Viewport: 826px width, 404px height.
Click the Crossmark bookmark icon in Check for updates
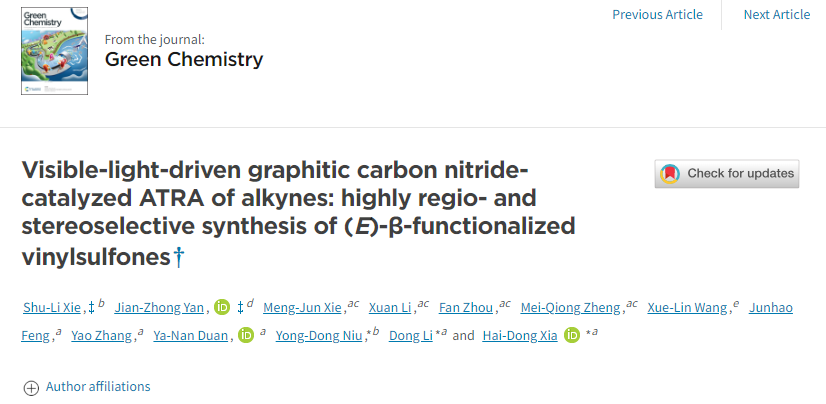[x=670, y=174]
